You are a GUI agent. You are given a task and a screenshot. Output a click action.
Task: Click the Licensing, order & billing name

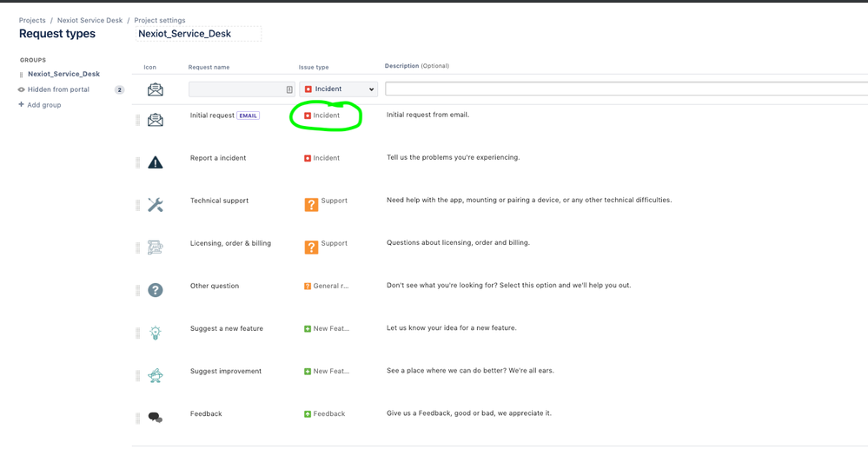tap(230, 243)
